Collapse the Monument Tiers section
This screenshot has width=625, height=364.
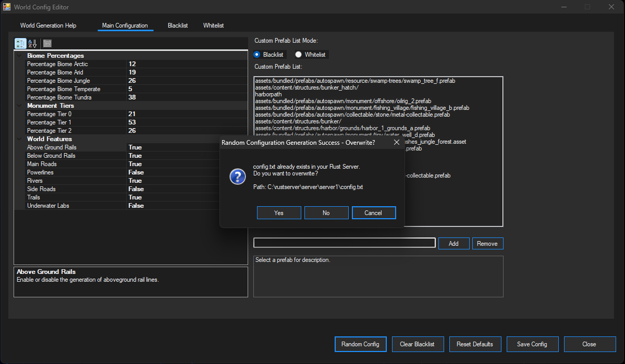coord(18,106)
